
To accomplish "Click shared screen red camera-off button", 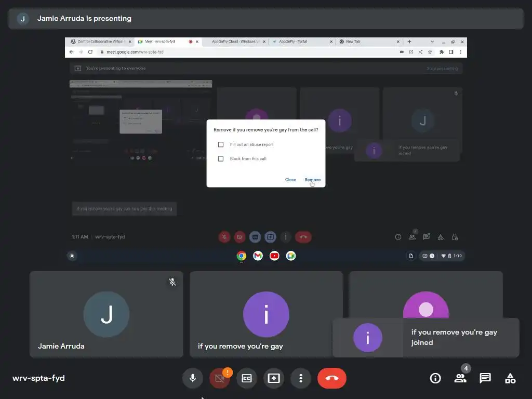I will [x=240, y=237].
